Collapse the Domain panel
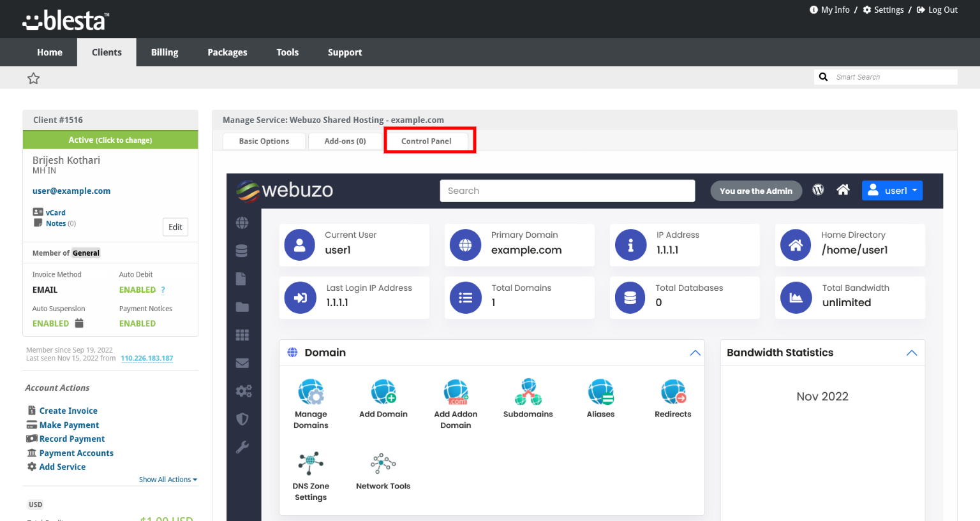Image resolution: width=980 pixels, height=521 pixels. [x=695, y=353]
